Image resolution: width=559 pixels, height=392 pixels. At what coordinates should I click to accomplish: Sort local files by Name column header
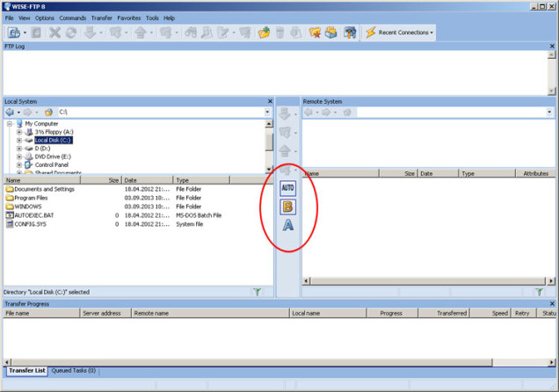click(53, 180)
